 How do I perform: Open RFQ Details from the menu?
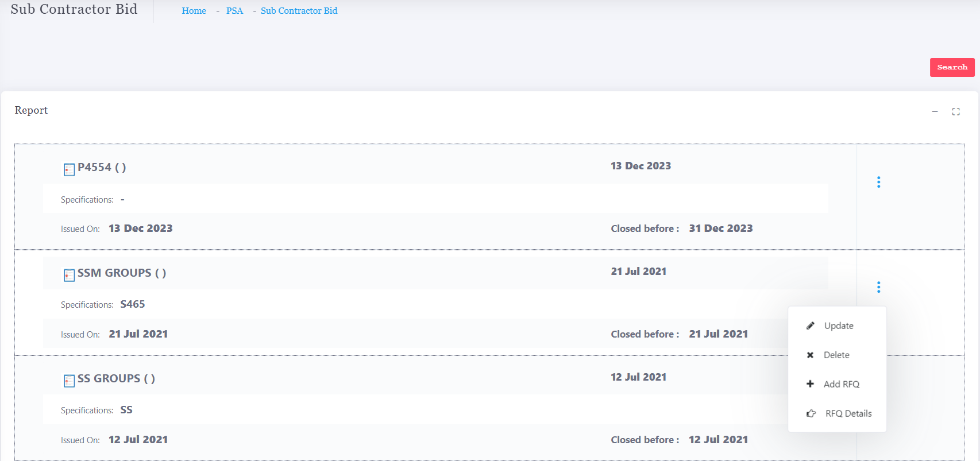(848, 413)
